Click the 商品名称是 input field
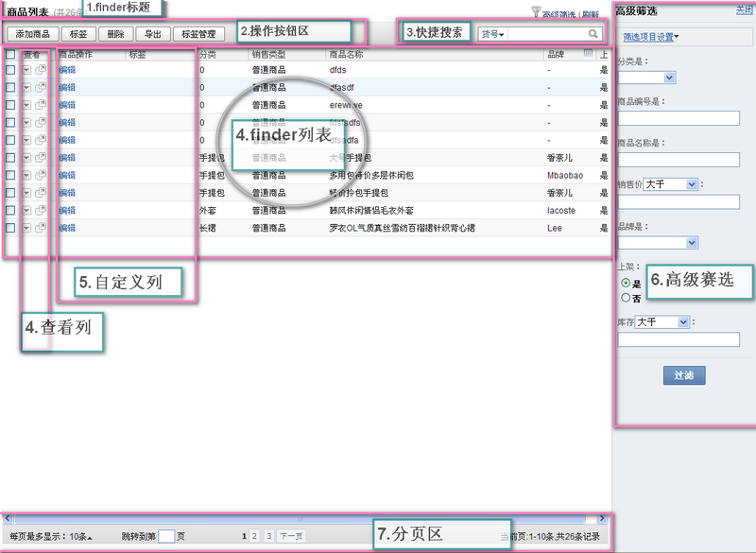 [678, 160]
